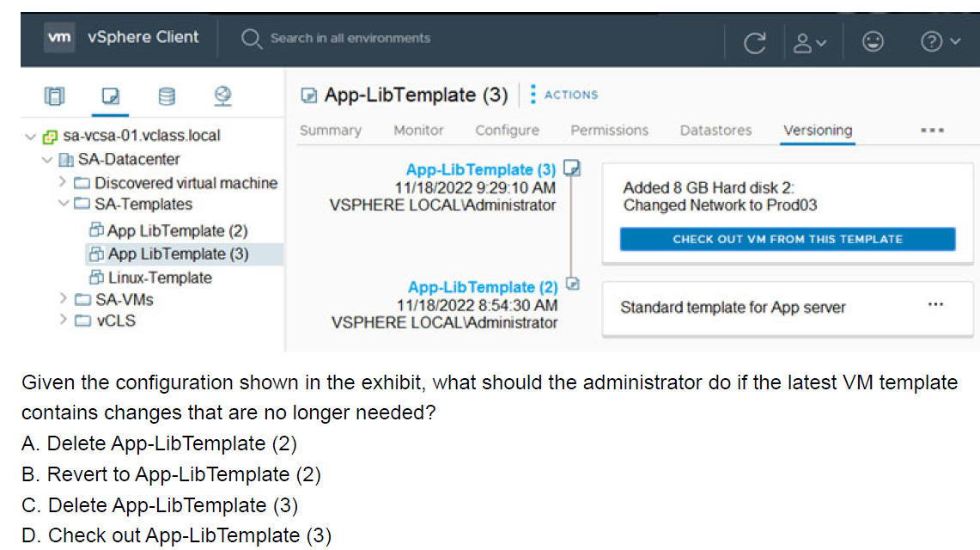Open the feedback smiley icon
This screenshot has height=550, width=980.
pyautogui.click(x=873, y=40)
